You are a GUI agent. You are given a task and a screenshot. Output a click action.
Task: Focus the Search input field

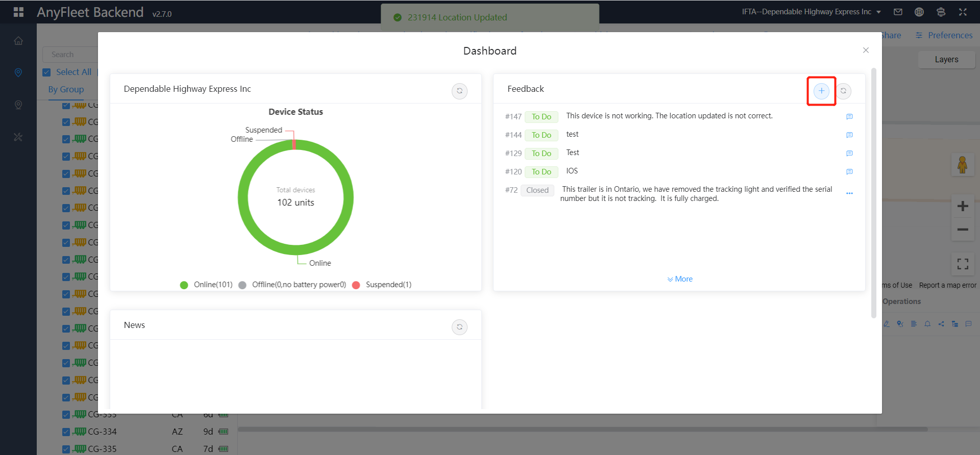tap(70, 55)
